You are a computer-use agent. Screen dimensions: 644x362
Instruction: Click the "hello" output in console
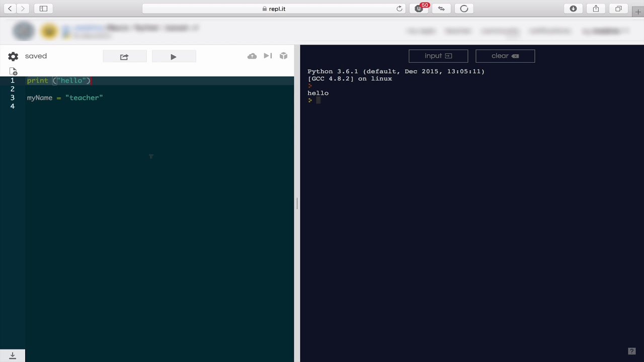(x=318, y=93)
